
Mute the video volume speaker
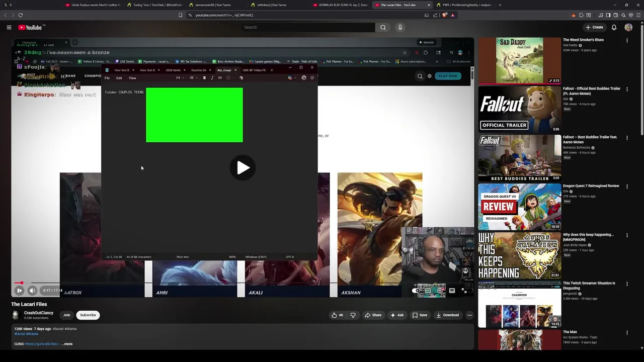pyautogui.click(x=32, y=290)
